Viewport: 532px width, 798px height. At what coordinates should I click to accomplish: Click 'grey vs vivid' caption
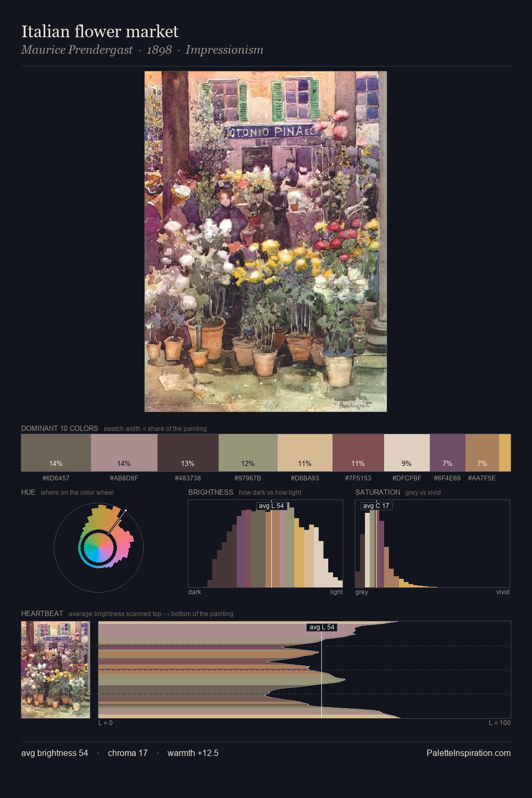click(423, 493)
